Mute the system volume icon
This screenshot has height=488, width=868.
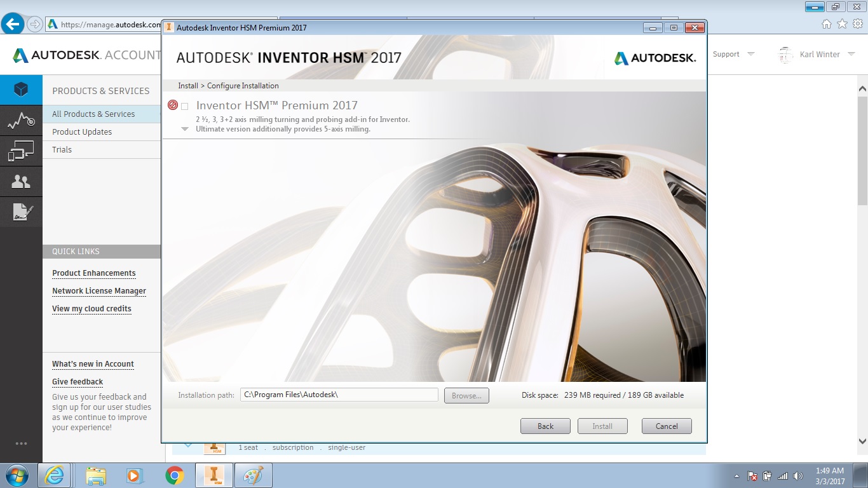[799, 475]
